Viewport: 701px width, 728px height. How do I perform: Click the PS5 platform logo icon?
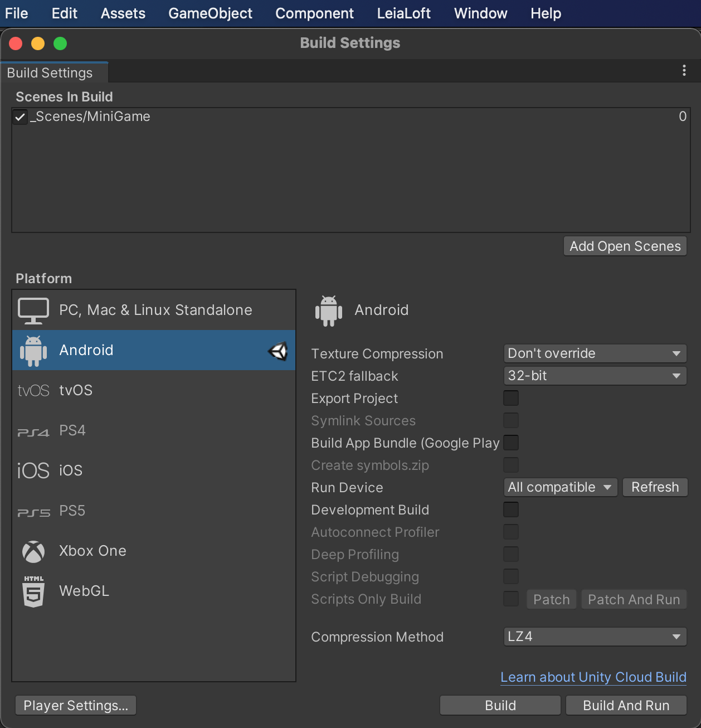[33, 512]
